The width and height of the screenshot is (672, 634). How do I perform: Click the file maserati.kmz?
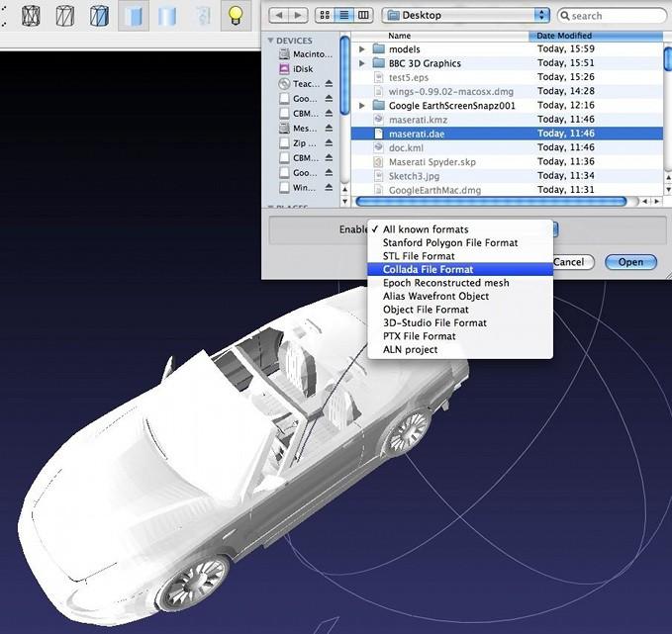(507, 120)
